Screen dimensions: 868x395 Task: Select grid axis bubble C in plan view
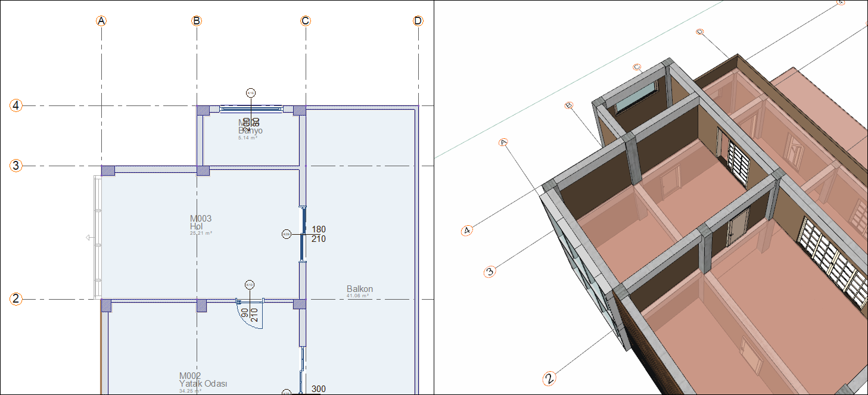306,21
